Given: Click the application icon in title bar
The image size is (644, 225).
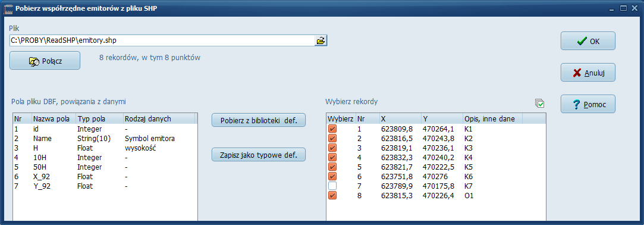Looking at the screenshot, I should point(8,8).
